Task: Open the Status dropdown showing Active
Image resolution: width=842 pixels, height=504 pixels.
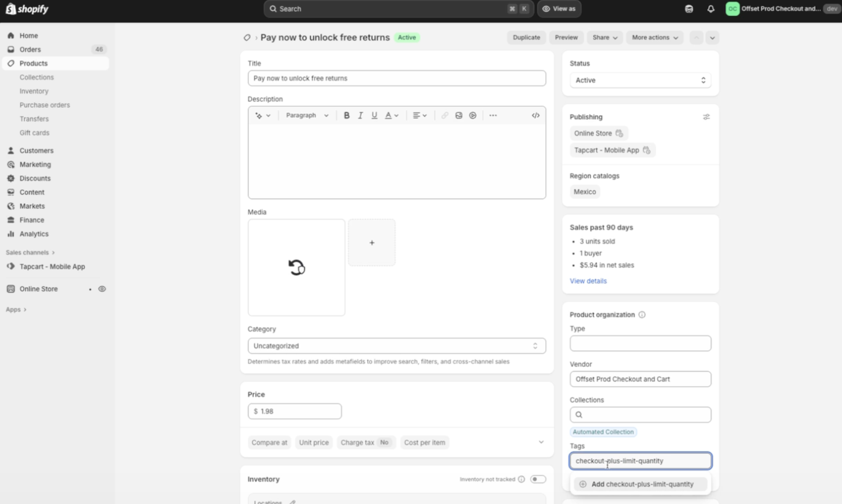Action: [640, 80]
